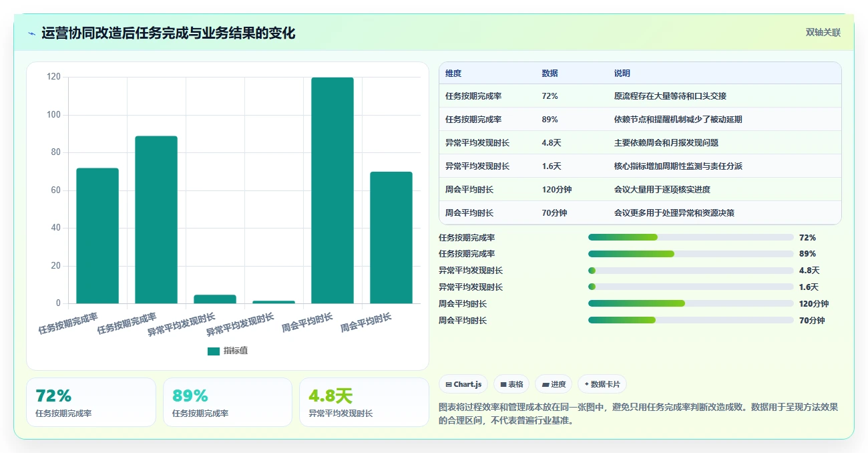Click the progress bar valued 89%
Screen dimensions: 868x453
[x=691, y=254]
